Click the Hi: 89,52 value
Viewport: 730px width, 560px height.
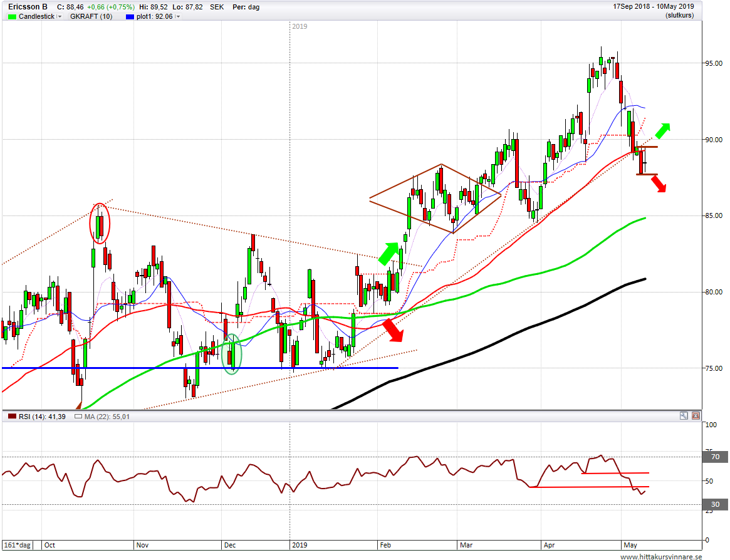(x=153, y=7)
